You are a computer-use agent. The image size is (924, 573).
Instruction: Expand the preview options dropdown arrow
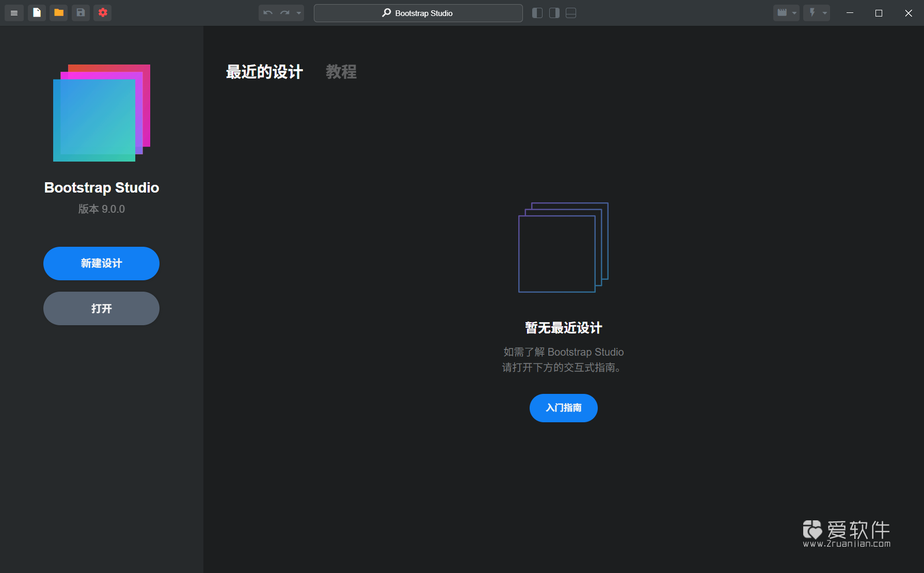[x=794, y=13]
